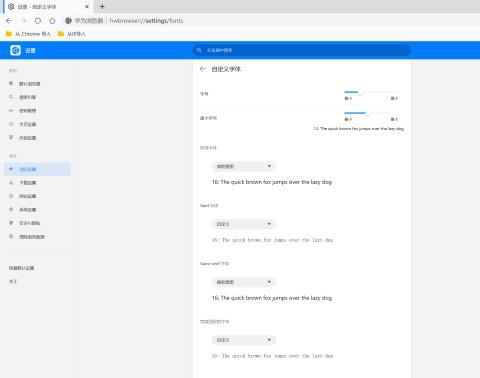This screenshot has width=480, height=378.
Task: Click the font size (字号) slider
Action: coord(371,92)
